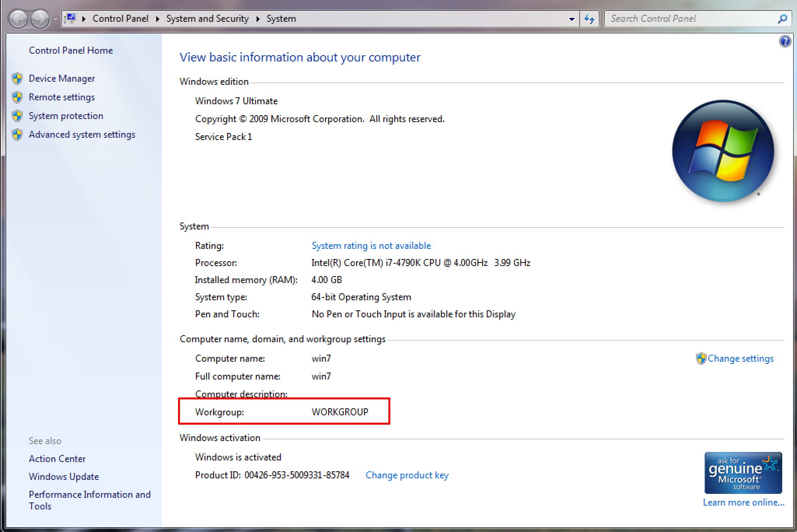Select the System and Security breadcrumb
This screenshot has width=797, height=532.
[207, 19]
